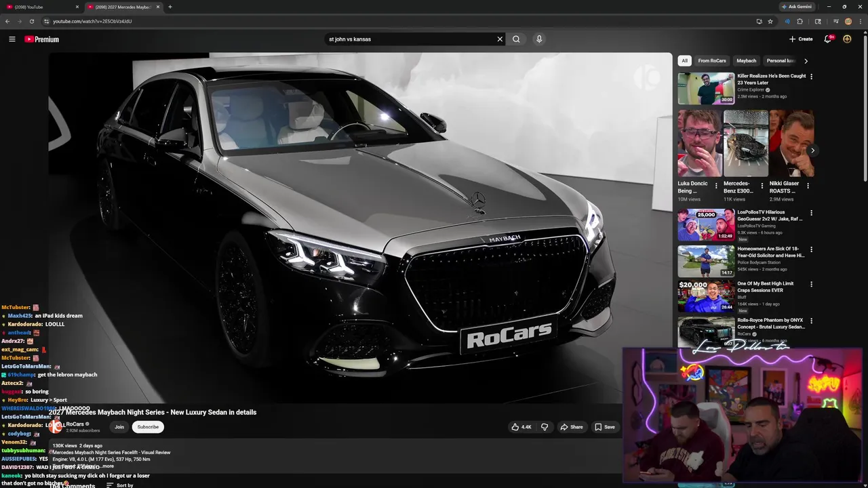Click the page vertical scrollbar

pos(865,108)
